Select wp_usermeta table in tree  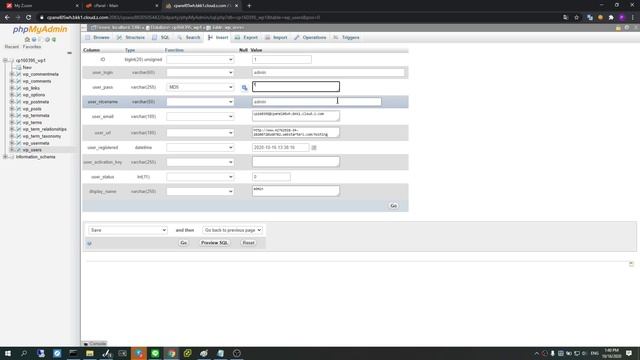point(36,143)
